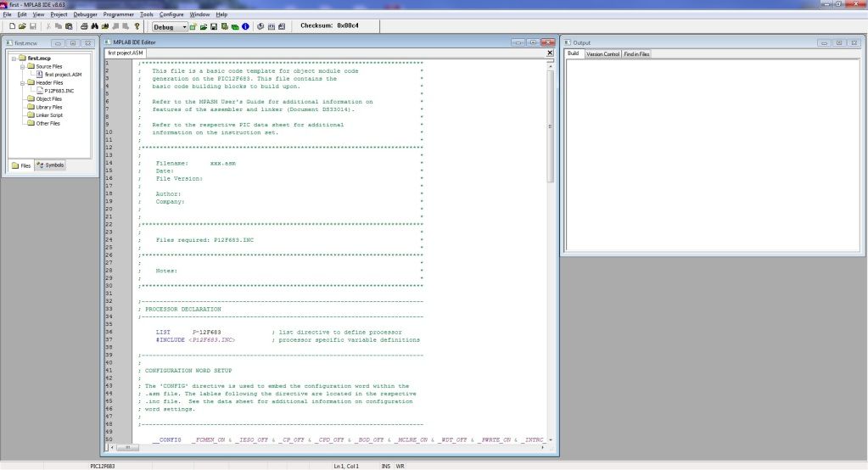Collapse the Header Files folder
Viewport: 868px width, 470px height.
tap(23, 82)
